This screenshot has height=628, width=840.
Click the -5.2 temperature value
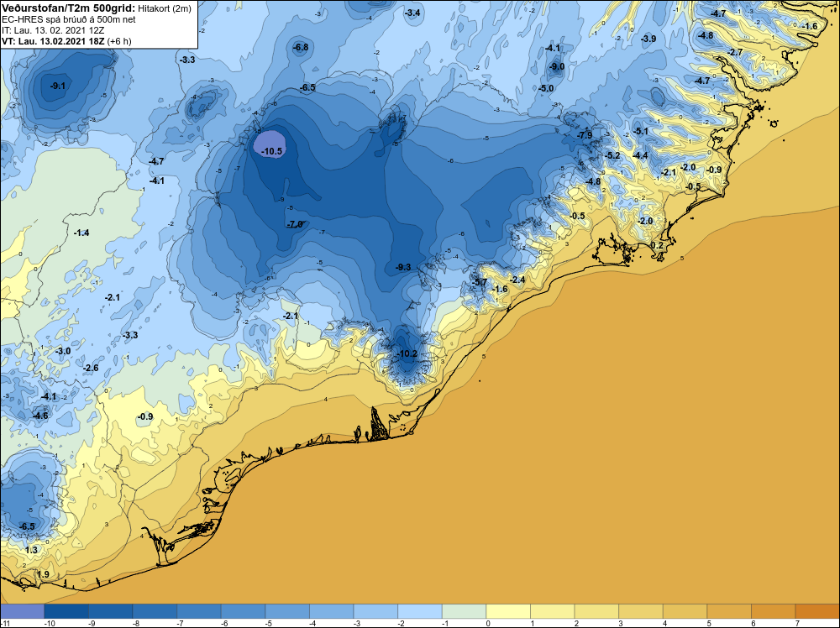612,155
